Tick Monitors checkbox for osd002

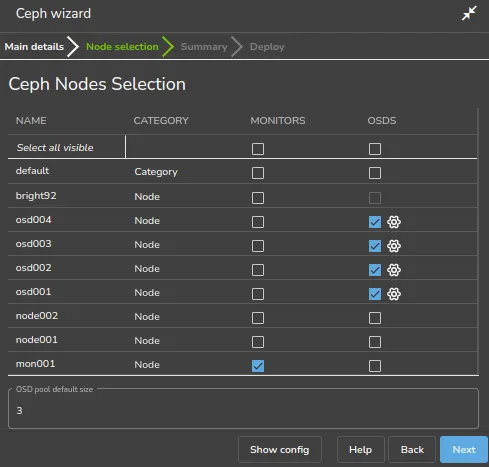coord(258,270)
